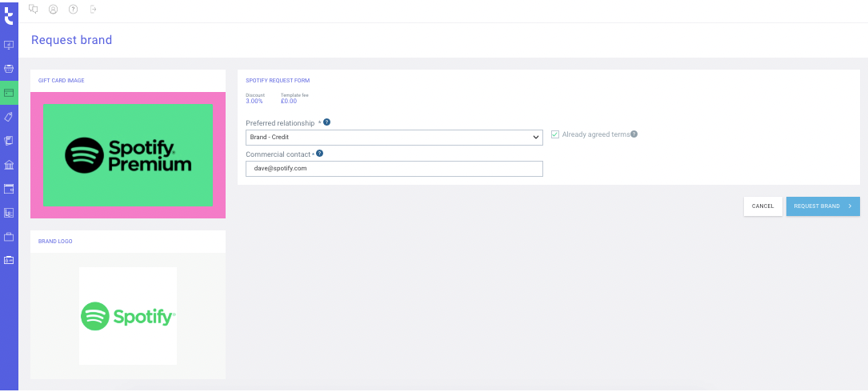Open the dashboard monitor icon in sidebar
The image size is (868, 392).
(x=9, y=45)
